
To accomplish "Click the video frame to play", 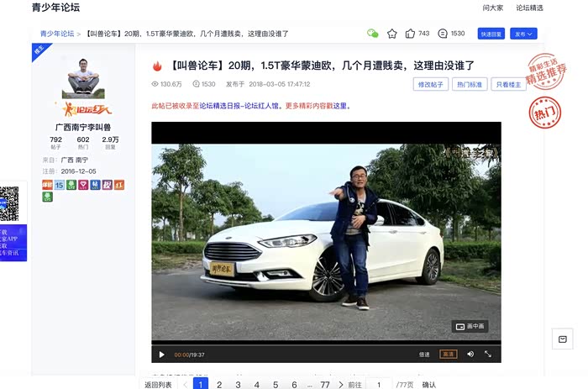I will [x=326, y=242].
